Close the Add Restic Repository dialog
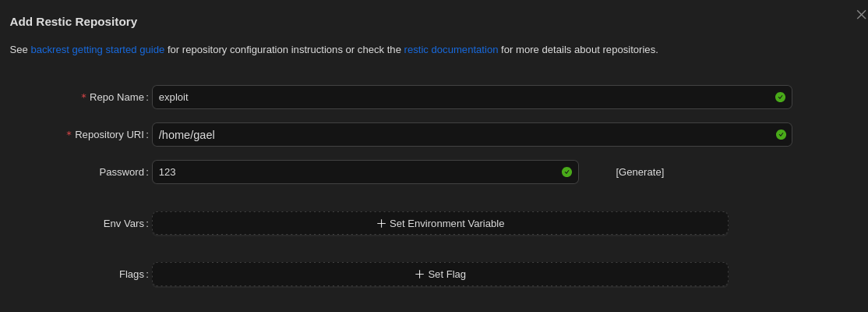 [861, 14]
